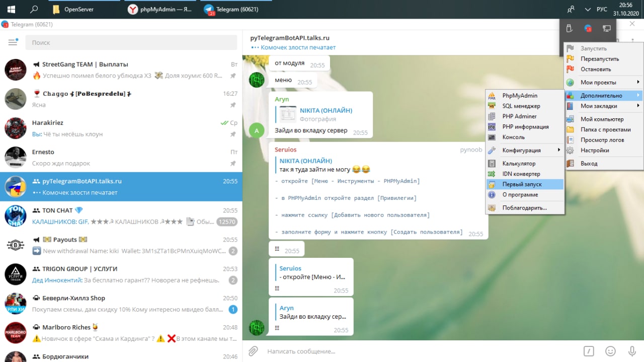Switch to Telegram taskbar window
Image resolution: width=644 pixels, height=362 pixels.
point(236,9)
